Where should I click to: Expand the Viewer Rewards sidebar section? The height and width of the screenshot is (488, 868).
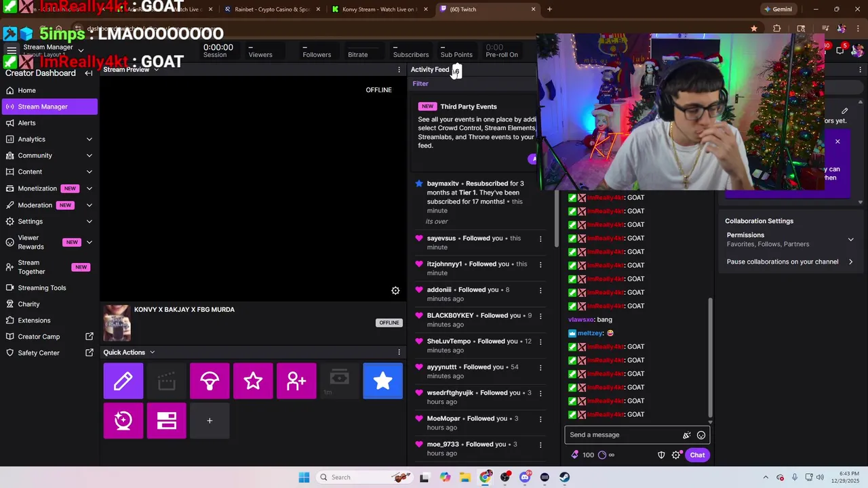pyautogui.click(x=90, y=242)
